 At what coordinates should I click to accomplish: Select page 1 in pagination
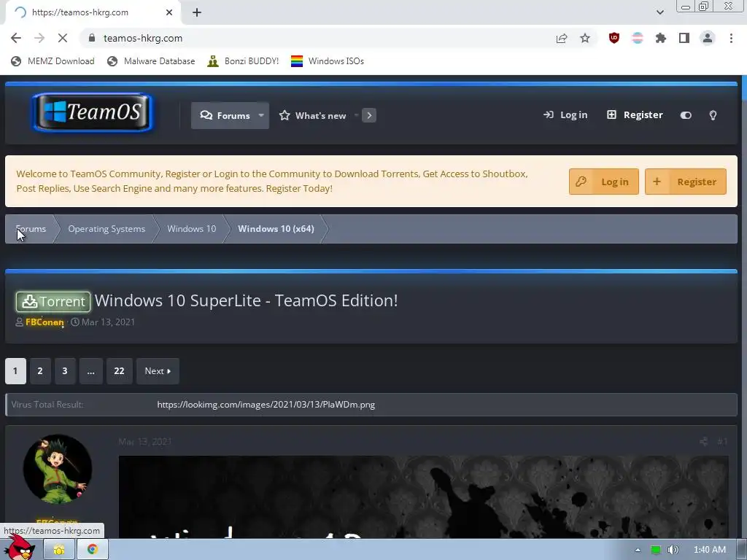tap(15, 371)
